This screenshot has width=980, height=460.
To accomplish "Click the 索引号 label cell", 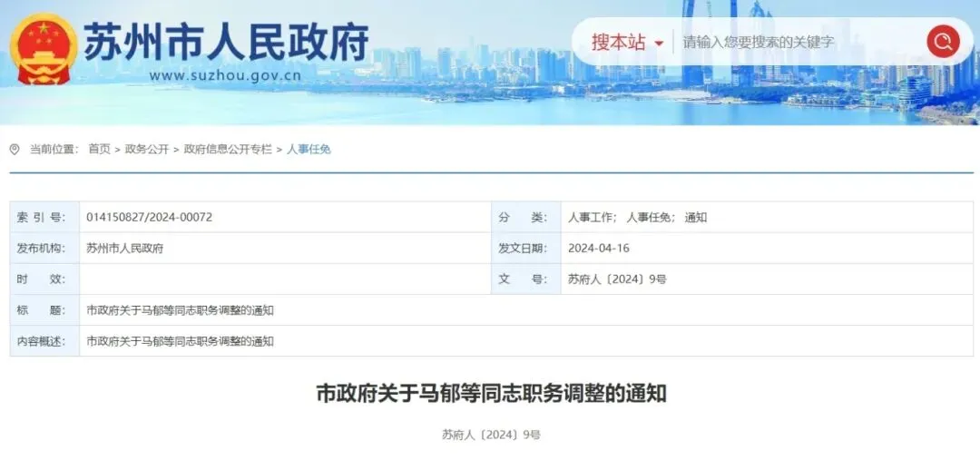I will (45, 218).
